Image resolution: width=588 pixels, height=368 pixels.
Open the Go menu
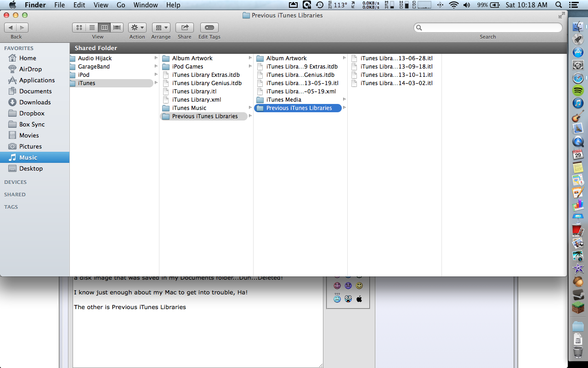click(x=121, y=5)
